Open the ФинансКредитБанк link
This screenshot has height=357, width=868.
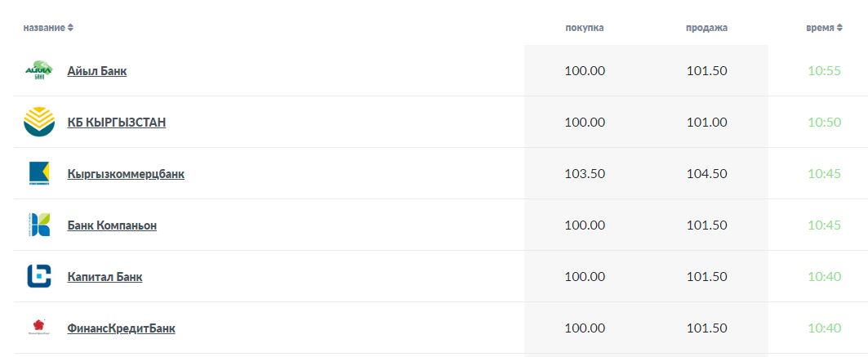tap(121, 328)
